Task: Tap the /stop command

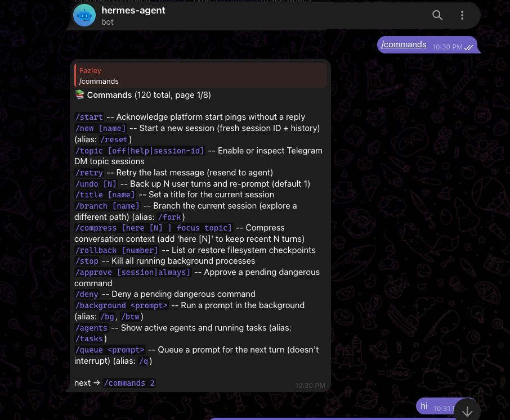Action: 87,261
